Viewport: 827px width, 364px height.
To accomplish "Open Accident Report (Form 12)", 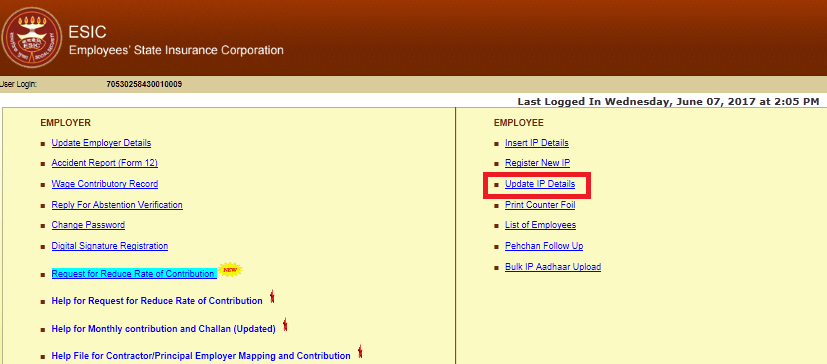I will point(104,163).
